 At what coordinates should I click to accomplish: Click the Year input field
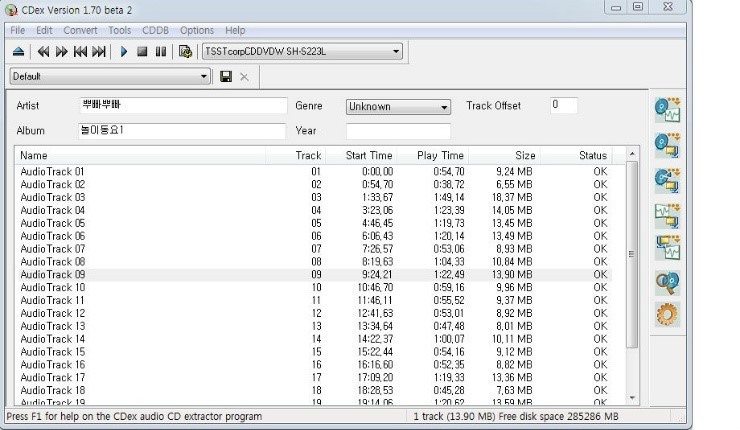[x=398, y=131]
